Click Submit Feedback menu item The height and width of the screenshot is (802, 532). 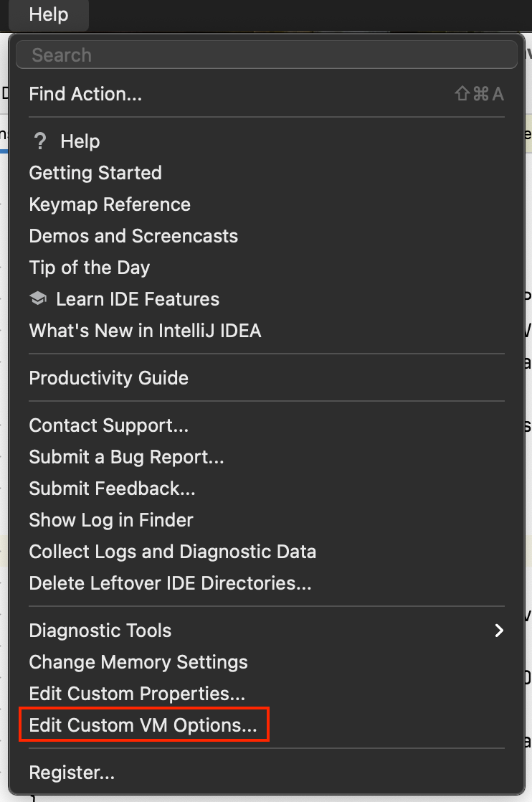113,489
